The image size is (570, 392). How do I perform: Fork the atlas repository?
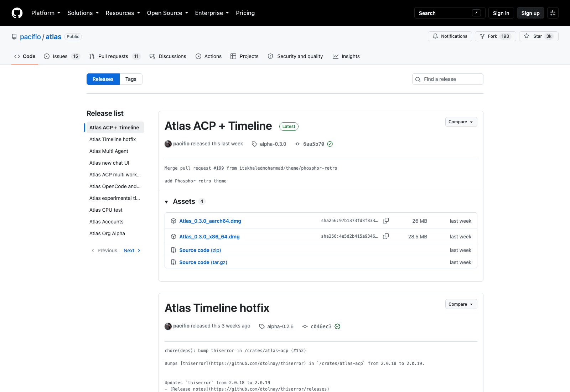click(495, 36)
